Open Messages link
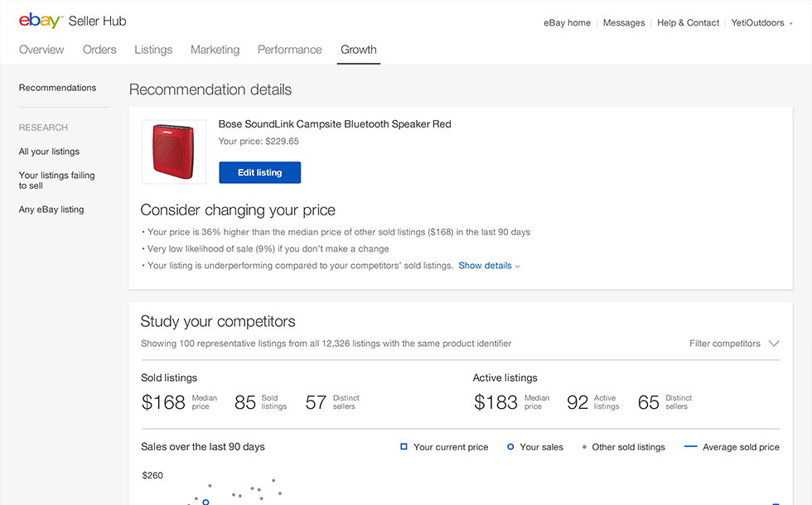 click(x=624, y=23)
